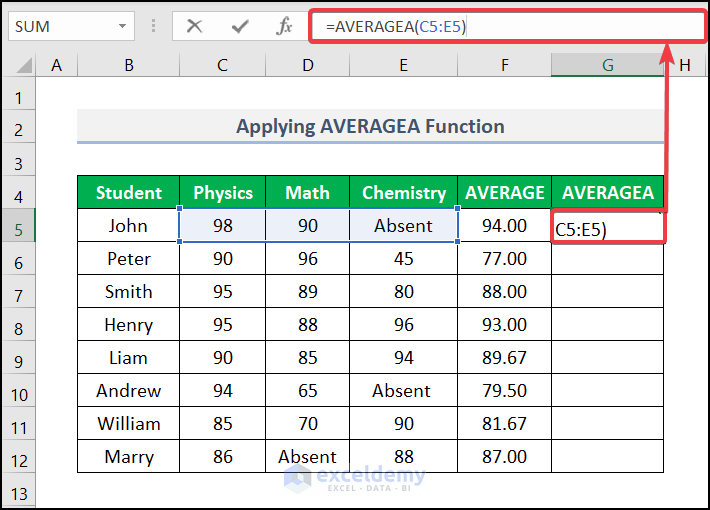
Task: Click Marry's average 87.00
Action: [504, 457]
